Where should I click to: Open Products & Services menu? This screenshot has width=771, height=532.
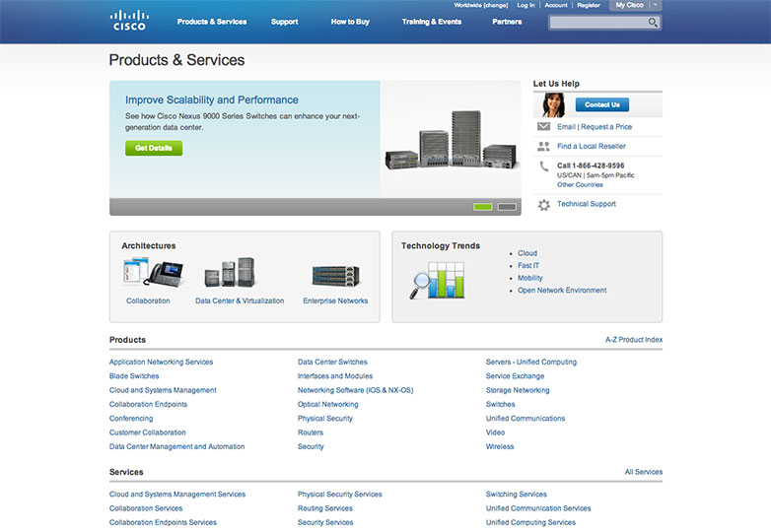pyautogui.click(x=212, y=22)
